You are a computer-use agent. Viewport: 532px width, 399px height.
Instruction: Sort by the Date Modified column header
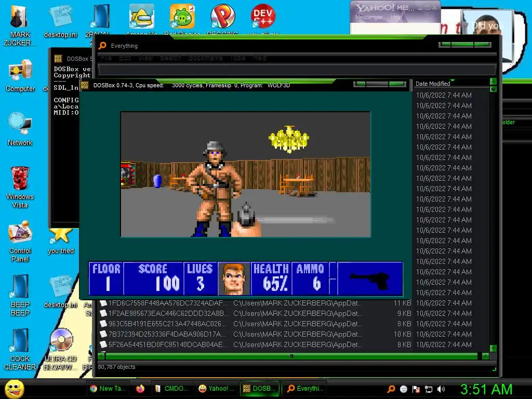click(451, 84)
